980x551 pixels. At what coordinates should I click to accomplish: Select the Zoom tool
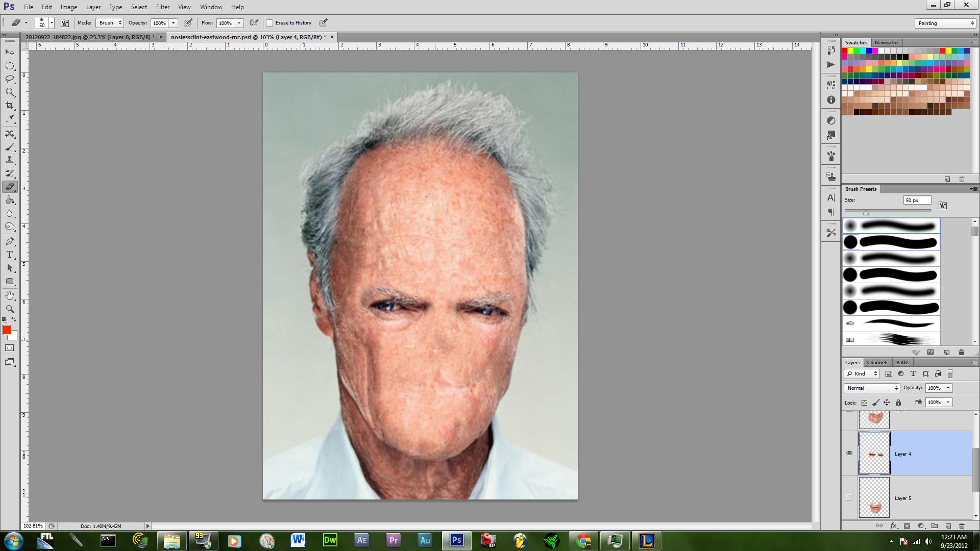[10, 309]
